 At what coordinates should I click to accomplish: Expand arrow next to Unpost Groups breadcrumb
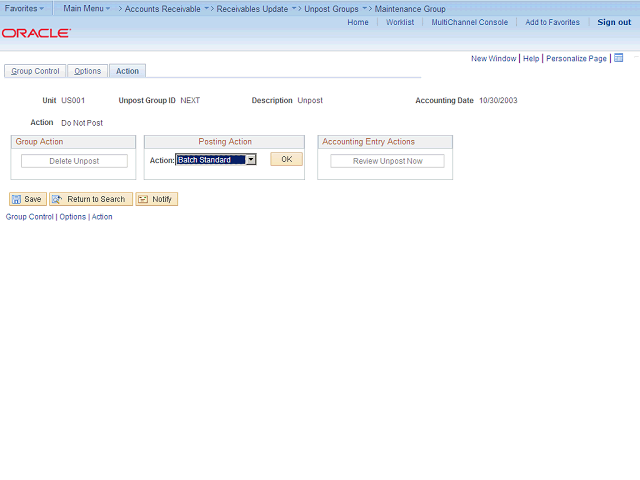point(364,8)
